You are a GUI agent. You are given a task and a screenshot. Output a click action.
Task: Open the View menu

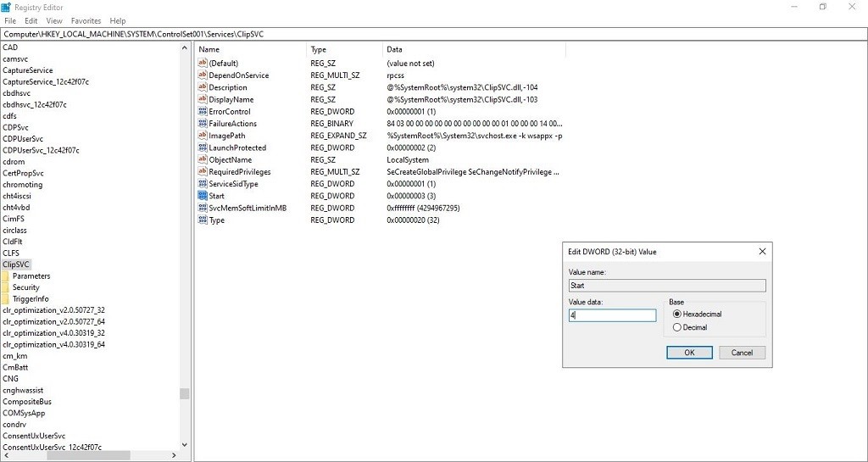tap(54, 21)
